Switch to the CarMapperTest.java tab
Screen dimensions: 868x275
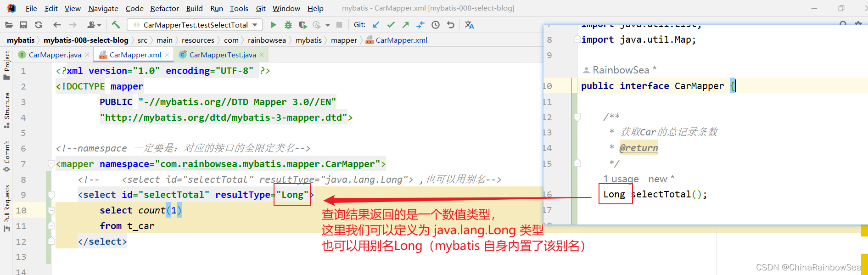click(x=222, y=55)
